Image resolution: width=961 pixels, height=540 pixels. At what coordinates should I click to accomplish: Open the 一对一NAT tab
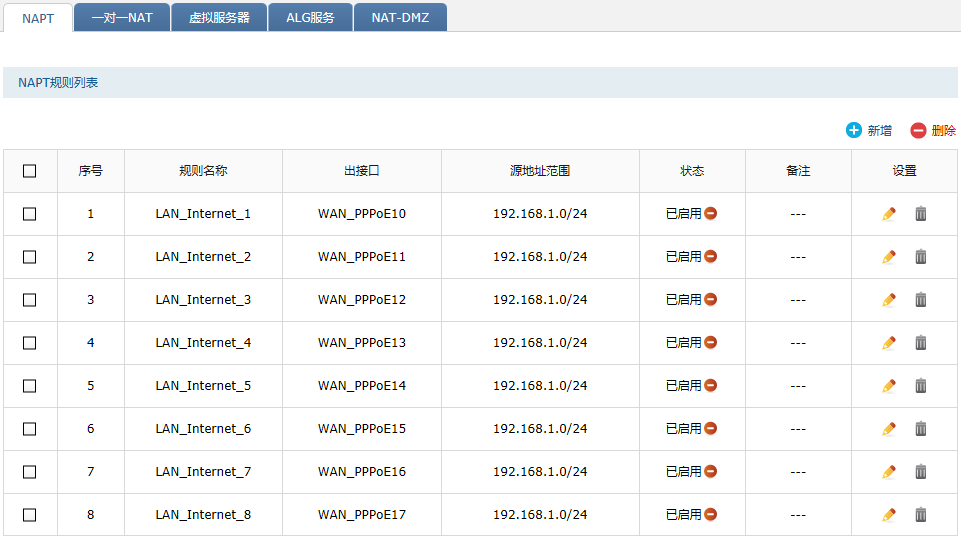tap(122, 18)
